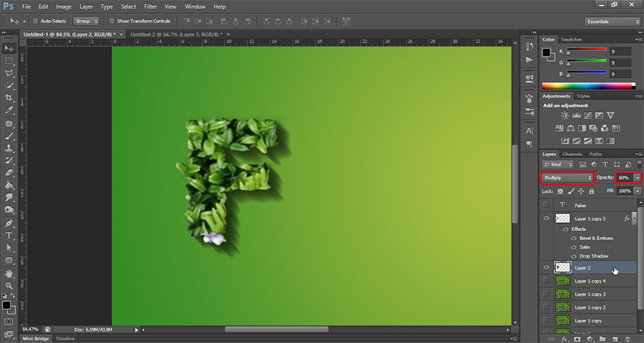The width and height of the screenshot is (644, 343).
Task: Open the Opacity slider dropdown arrow
Action: tap(637, 177)
